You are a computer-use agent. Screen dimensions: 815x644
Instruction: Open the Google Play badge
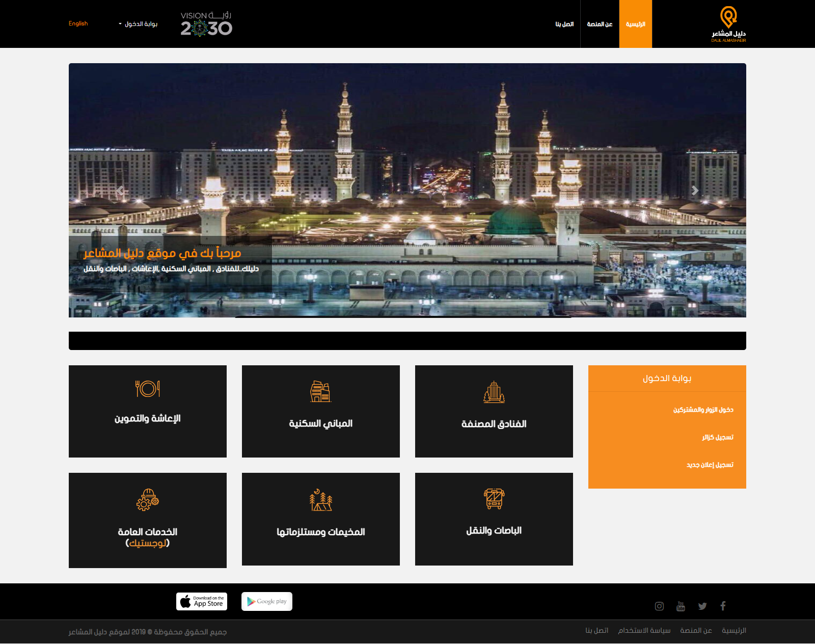point(267,601)
